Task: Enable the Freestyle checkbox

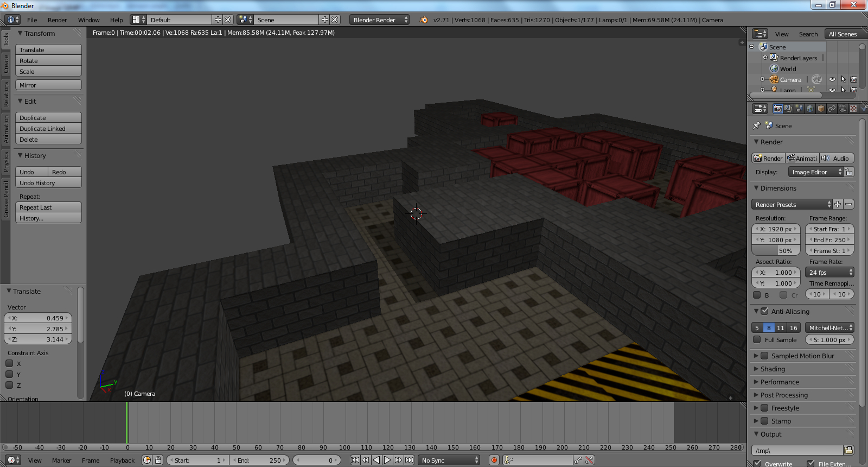Action: coord(764,408)
